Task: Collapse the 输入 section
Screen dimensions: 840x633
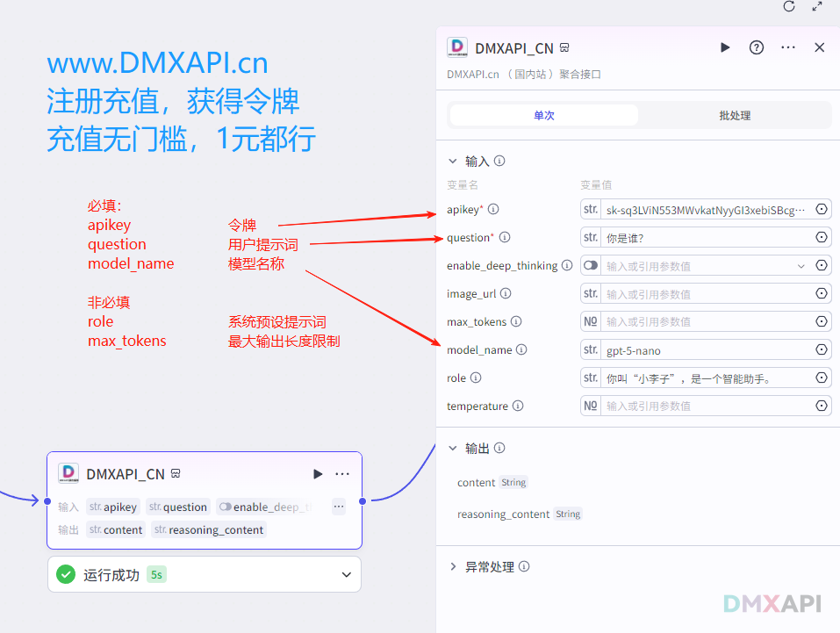Action: coord(453,162)
